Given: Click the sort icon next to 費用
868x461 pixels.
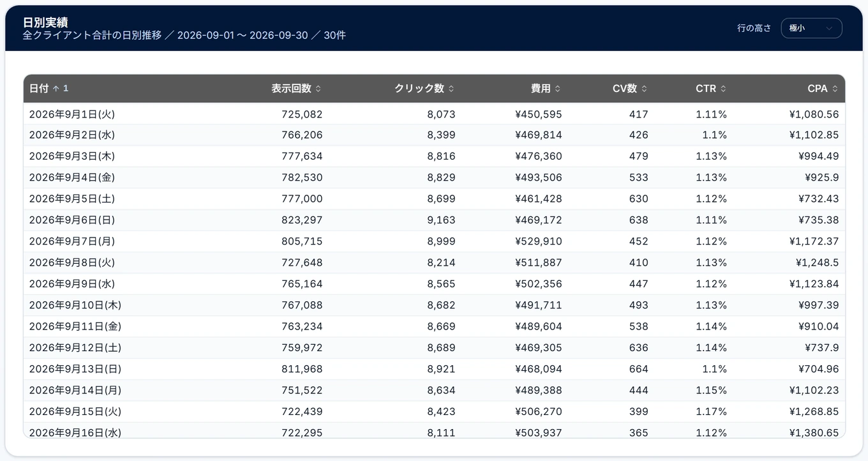Looking at the screenshot, I should 558,89.
